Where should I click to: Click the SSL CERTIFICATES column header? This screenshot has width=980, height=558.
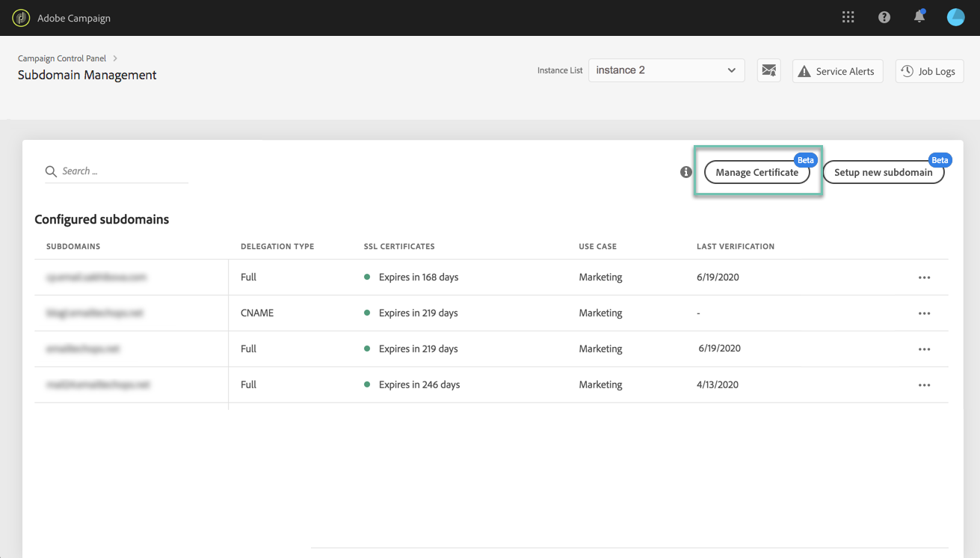(399, 246)
